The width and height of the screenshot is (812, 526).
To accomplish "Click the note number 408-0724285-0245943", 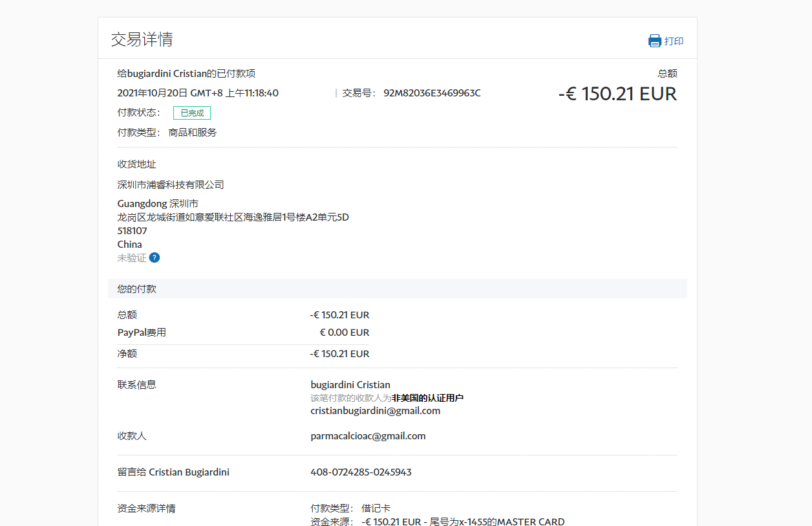I will pos(361,472).
